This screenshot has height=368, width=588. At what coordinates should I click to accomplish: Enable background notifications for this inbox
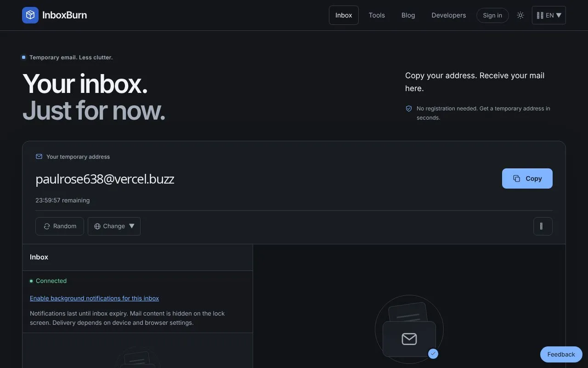tap(94, 298)
